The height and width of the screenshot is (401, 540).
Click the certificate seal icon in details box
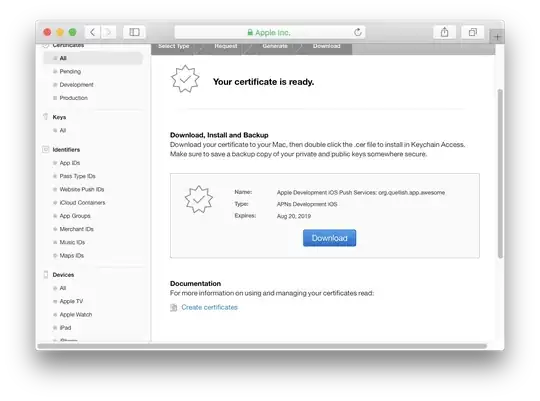point(199,199)
